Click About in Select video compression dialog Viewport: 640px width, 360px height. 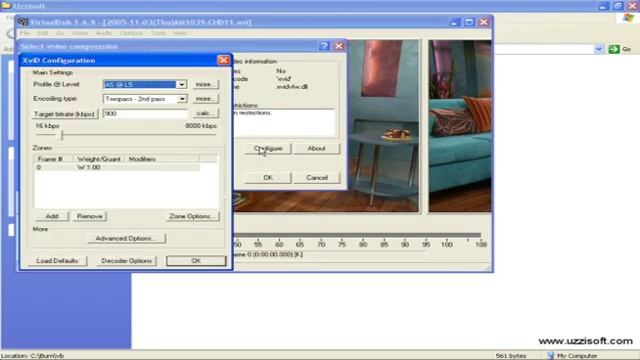click(317, 149)
